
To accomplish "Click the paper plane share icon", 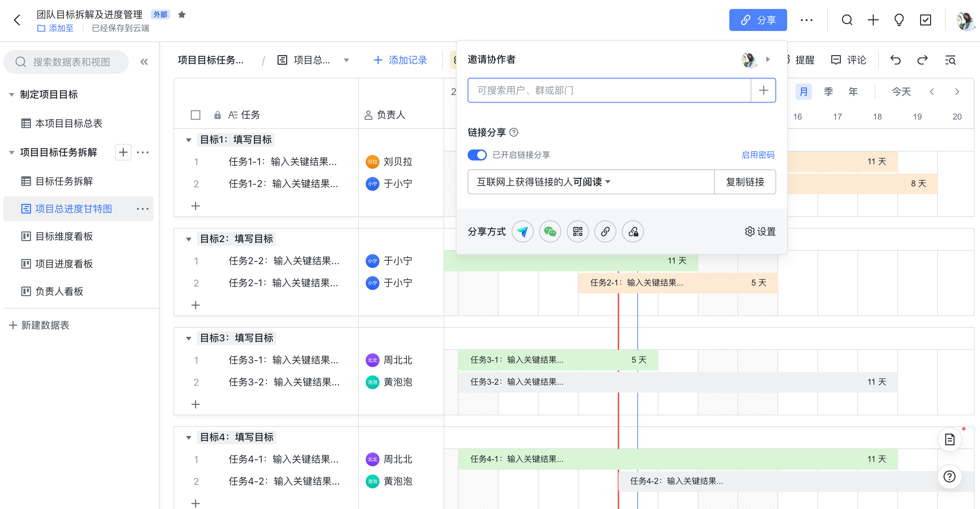I will click(522, 231).
